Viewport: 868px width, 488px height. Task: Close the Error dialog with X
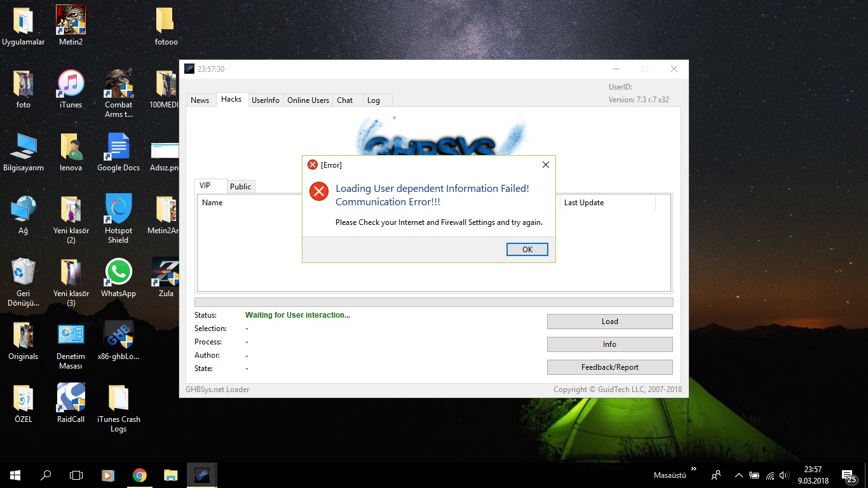pos(545,165)
